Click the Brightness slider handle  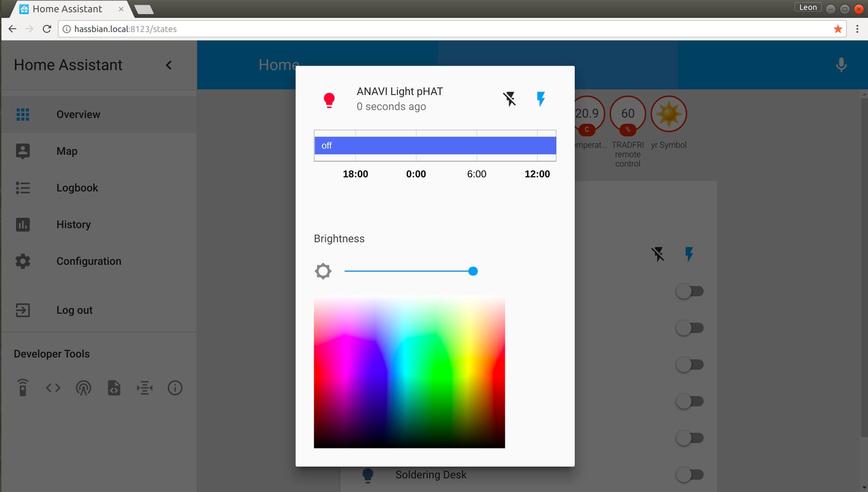473,271
